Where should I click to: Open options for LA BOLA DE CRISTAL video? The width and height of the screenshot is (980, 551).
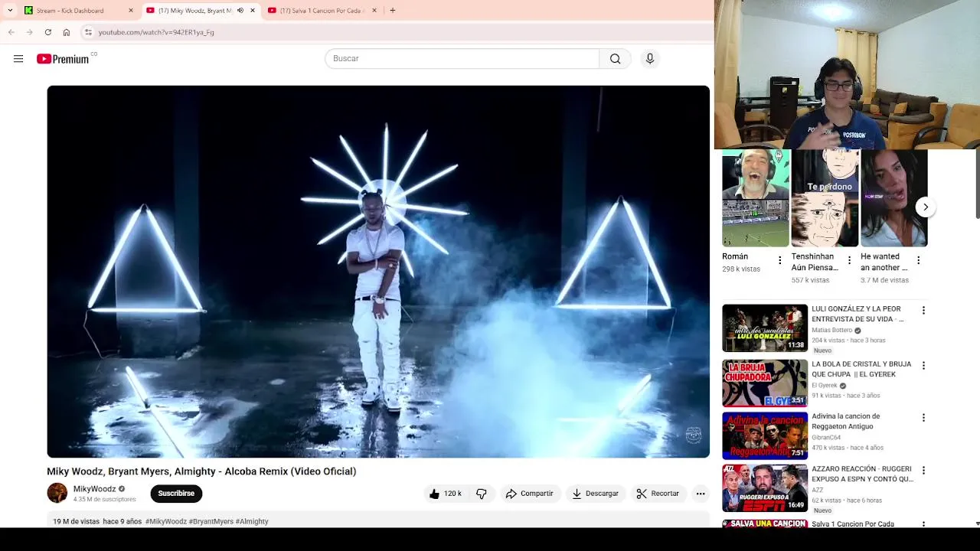923,366
